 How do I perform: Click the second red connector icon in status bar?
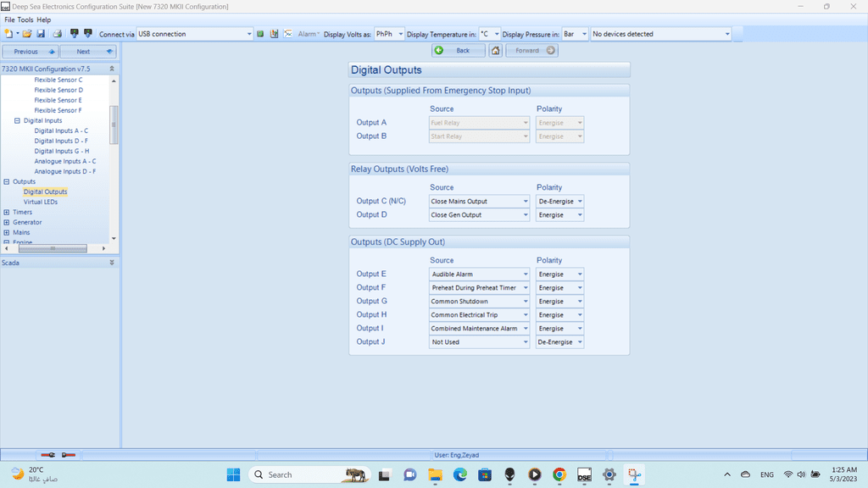tap(69, 455)
